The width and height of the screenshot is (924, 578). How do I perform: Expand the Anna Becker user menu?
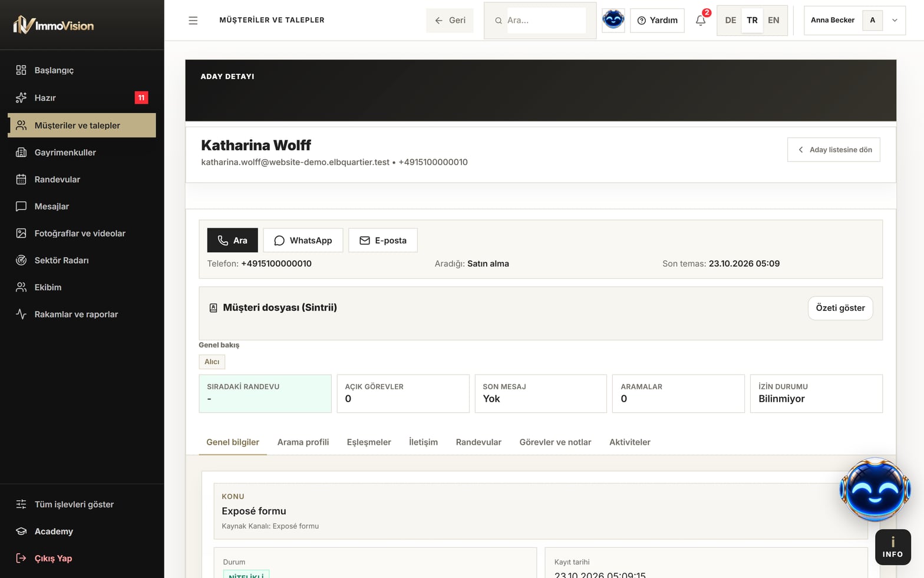[x=854, y=20]
